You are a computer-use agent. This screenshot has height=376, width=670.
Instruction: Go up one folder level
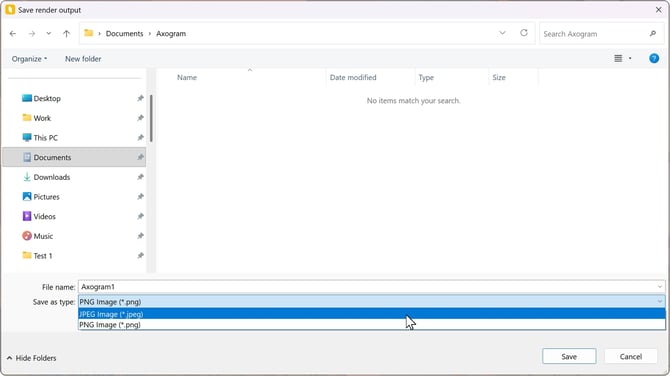tap(66, 33)
